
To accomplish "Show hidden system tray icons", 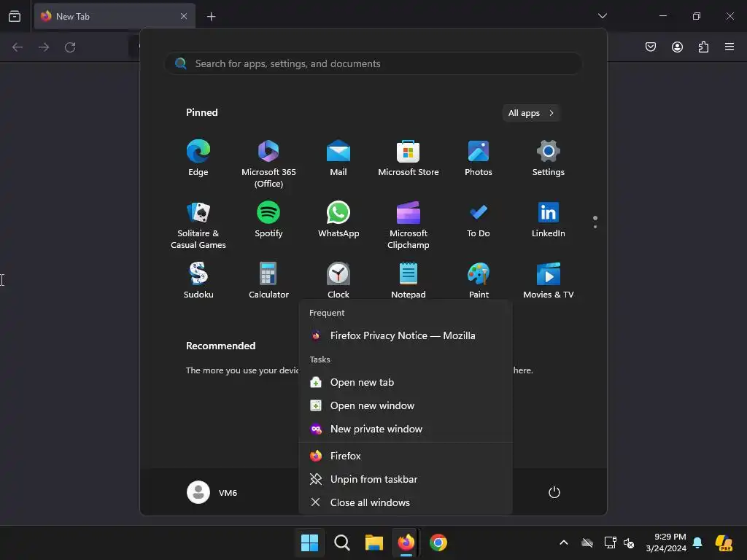I will click(564, 542).
